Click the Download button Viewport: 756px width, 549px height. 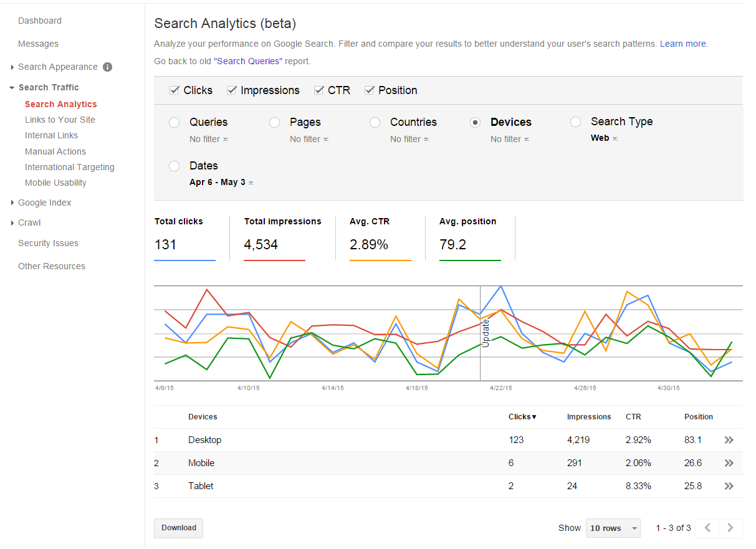[179, 528]
